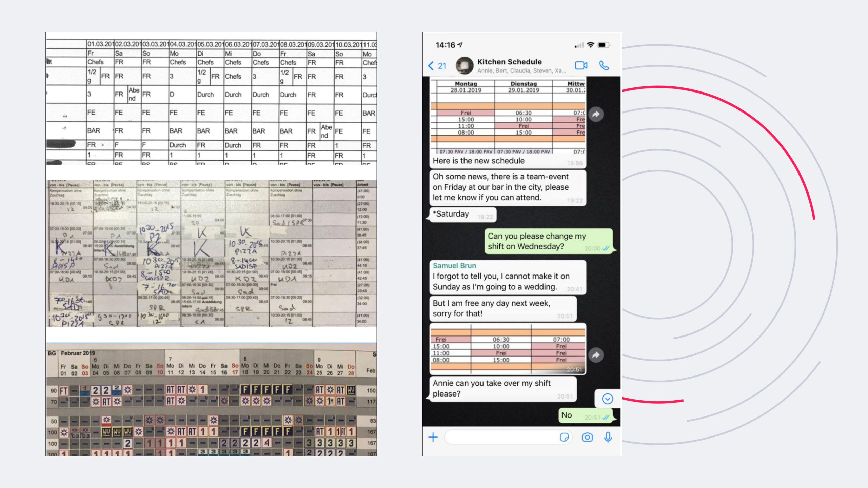The height and width of the screenshot is (488, 868).
Task: Tap the plus attachment button
Action: [433, 437]
